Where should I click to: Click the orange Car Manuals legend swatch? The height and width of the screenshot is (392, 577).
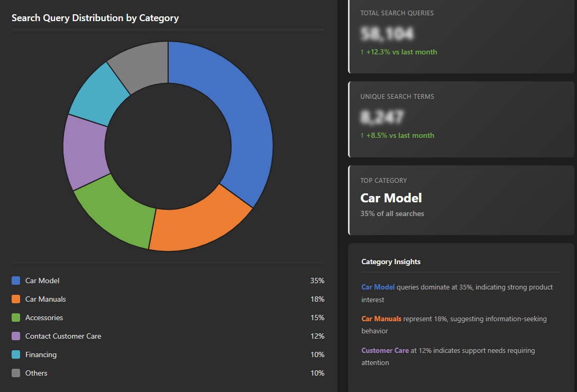pyautogui.click(x=16, y=299)
